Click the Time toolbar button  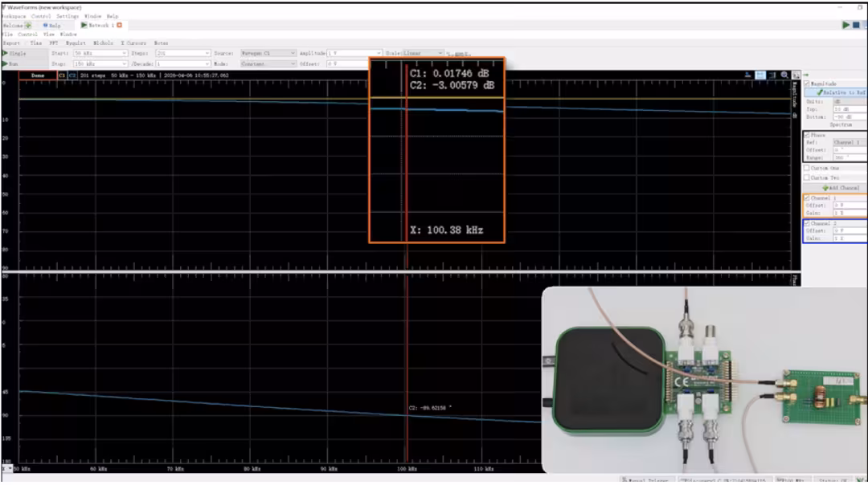click(36, 43)
